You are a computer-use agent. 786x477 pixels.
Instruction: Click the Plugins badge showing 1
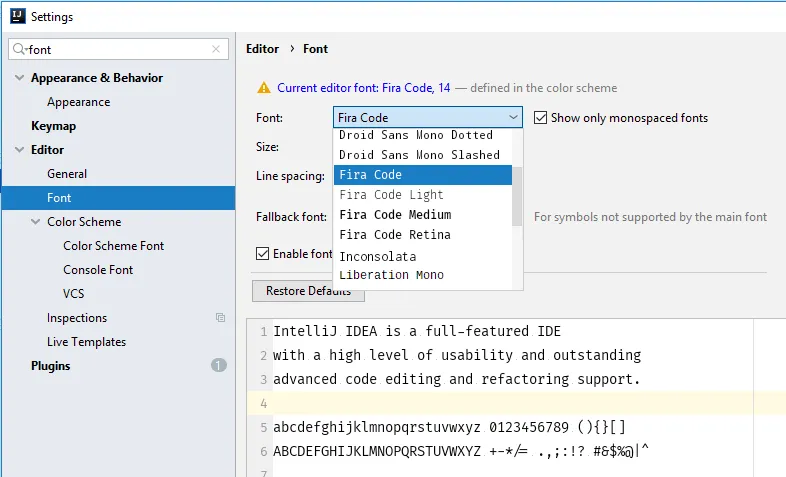(219, 365)
